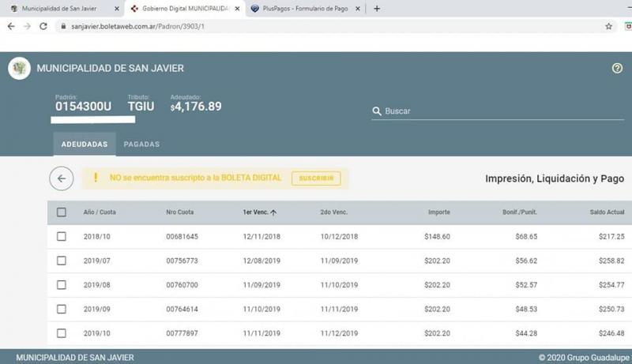Go back using the circled arrow button

click(x=62, y=178)
